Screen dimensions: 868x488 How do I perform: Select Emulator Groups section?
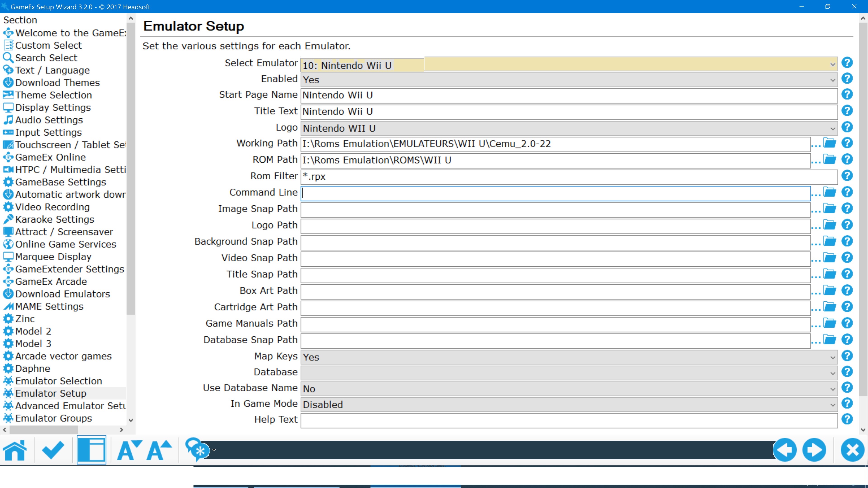pyautogui.click(x=54, y=418)
